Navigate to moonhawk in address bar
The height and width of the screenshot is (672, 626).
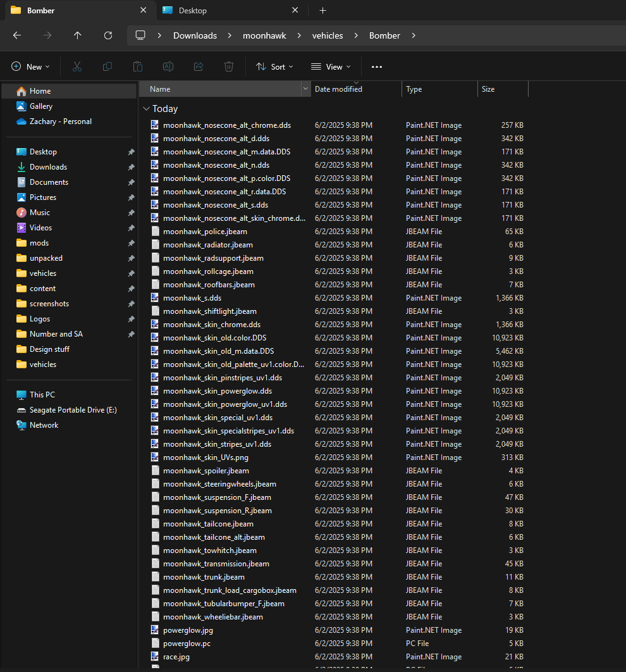(x=264, y=35)
